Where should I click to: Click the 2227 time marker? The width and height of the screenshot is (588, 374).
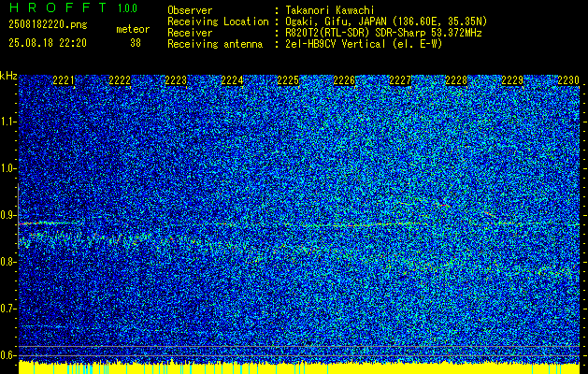point(400,80)
